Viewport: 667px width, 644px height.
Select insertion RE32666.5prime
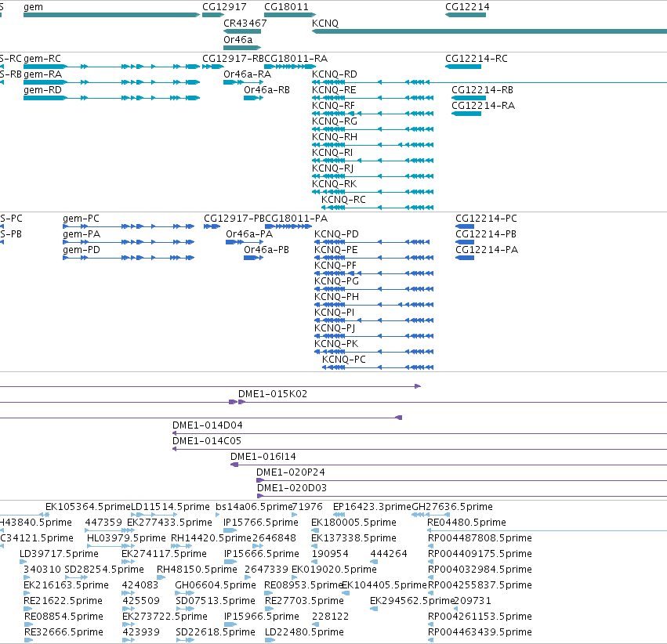(63, 632)
